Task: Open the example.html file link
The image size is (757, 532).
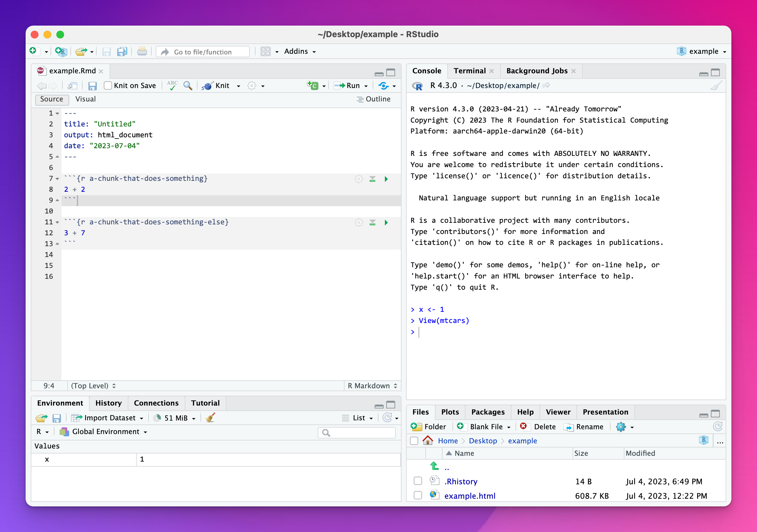Action: 470,496
